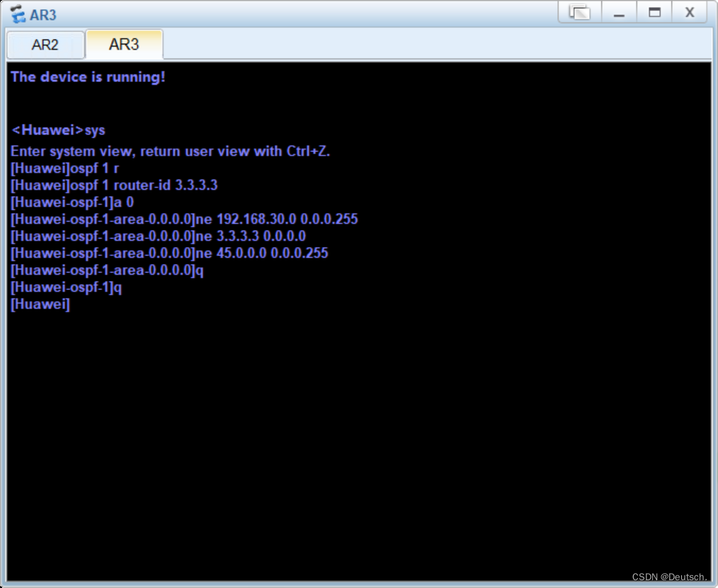The height and width of the screenshot is (588, 718).
Task: Click the "[Huawei]ospf 1 r" line
Action: click(x=64, y=168)
